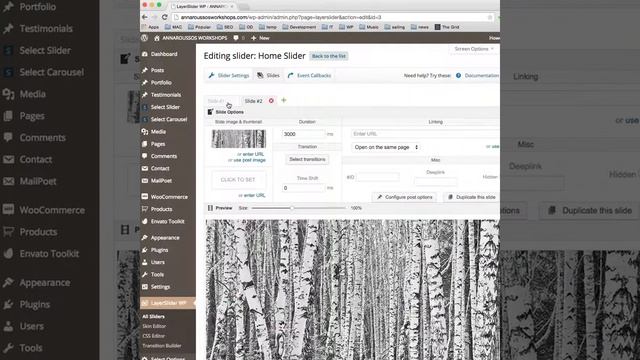The image size is (640, 360).
Task: Click the linking 'Enter URL' input field
Action: pos(425,134)
